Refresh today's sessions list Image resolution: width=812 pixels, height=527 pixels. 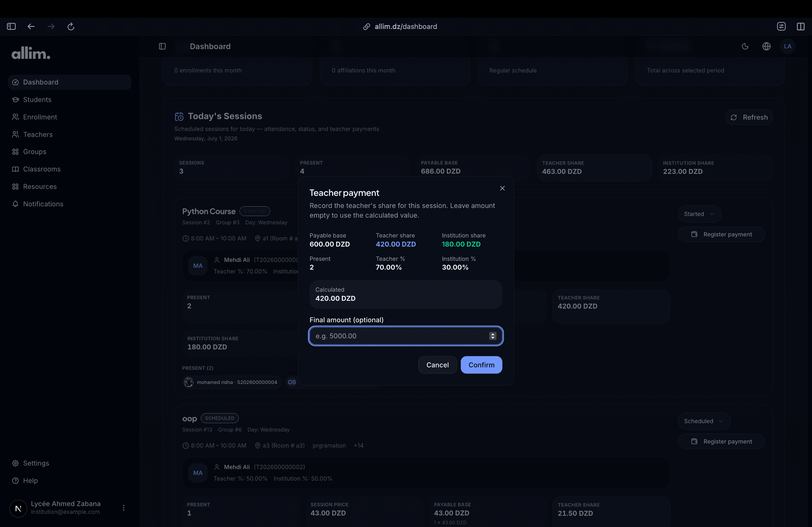(x=749, y=117)
